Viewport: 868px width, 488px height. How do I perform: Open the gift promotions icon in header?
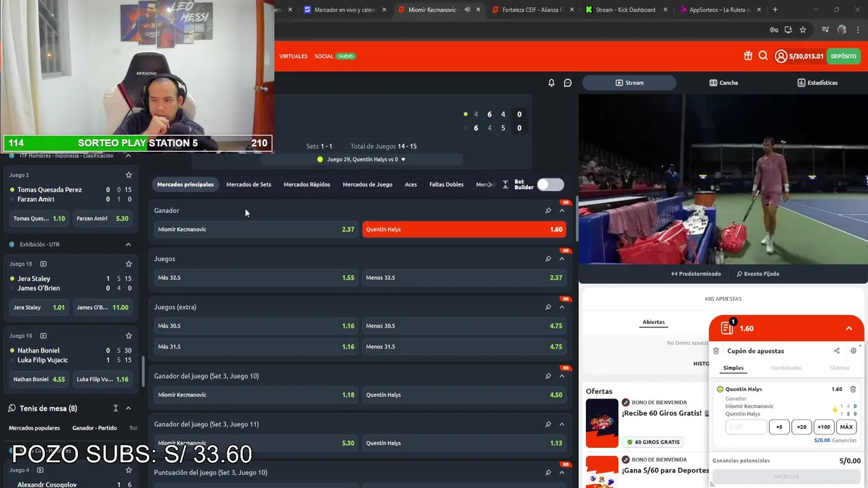748,56
